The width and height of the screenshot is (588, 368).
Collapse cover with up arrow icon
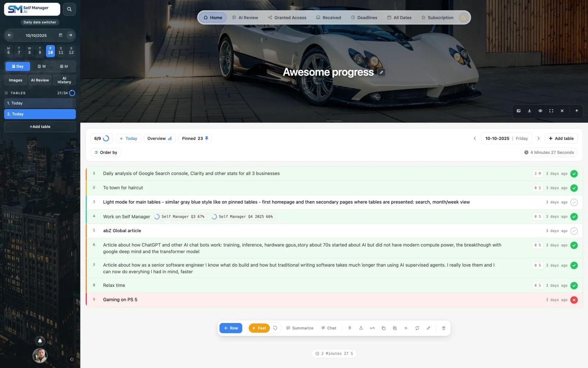pyautogui.click(x=577, y=111)
